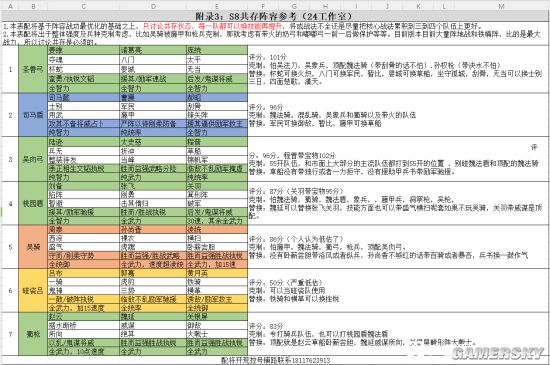Select column C header
This screenshot has height=365, width=550.
click(83, 6)
